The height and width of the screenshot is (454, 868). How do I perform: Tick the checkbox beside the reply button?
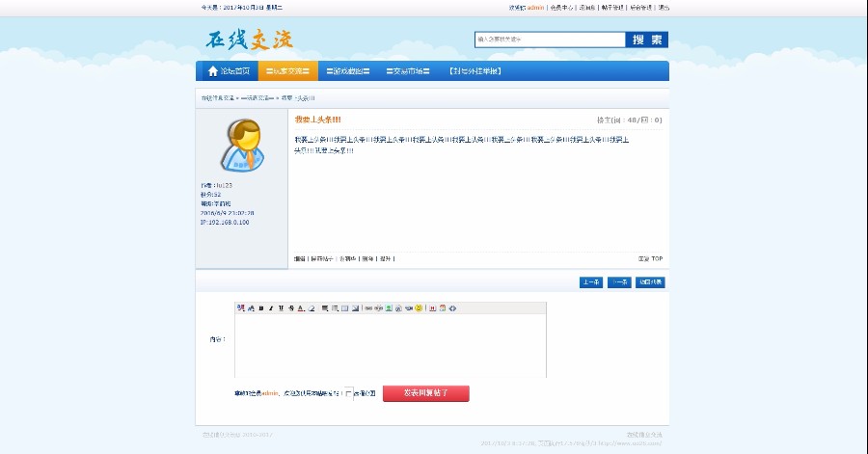pos(349,393)
